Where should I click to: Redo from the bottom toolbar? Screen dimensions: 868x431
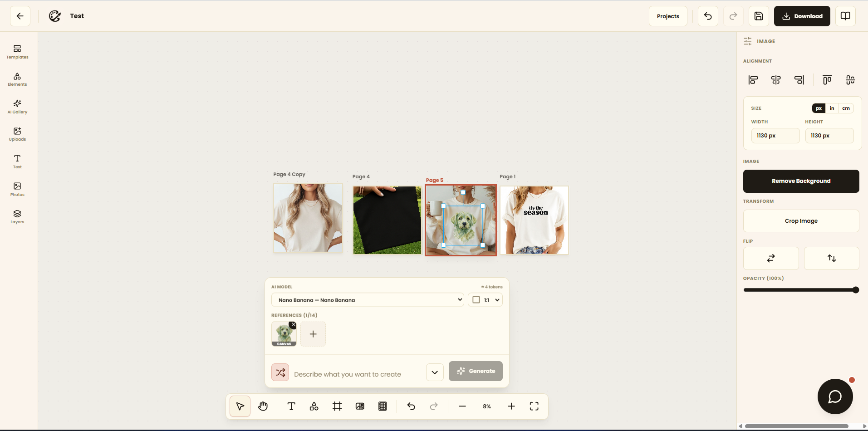click(434, 406)
